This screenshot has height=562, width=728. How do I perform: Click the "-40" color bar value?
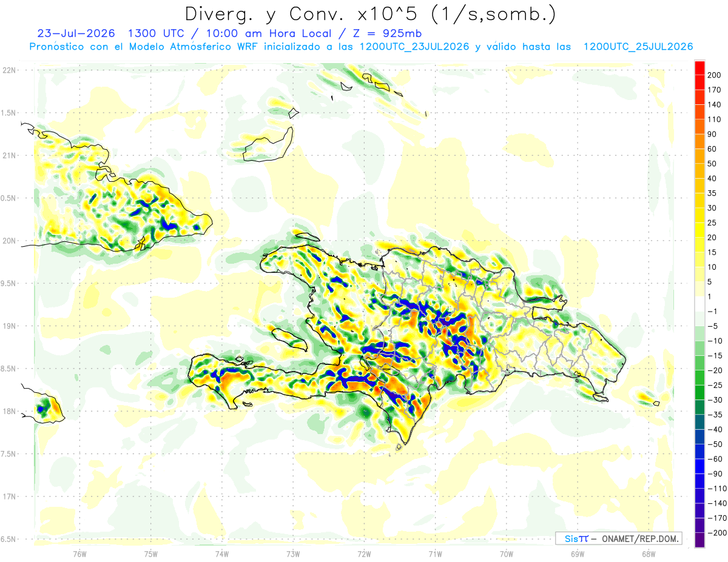click(715, 429)
